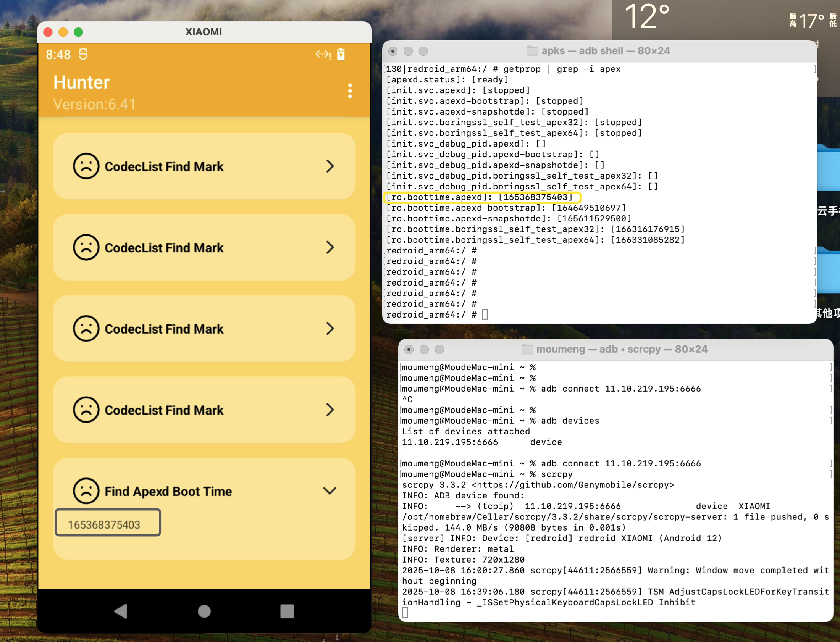
Task: Open the three-dot overflow menu in Hunter
Action: coord(350,91)
